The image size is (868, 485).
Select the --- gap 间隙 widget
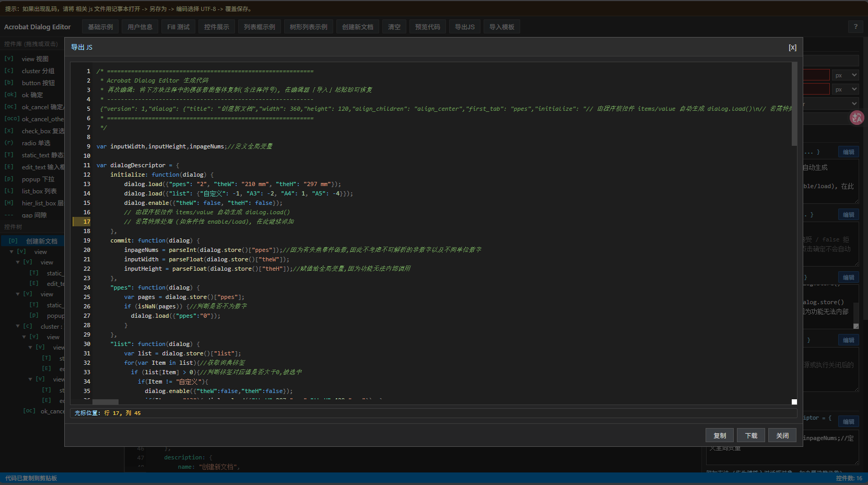point(32,215)
